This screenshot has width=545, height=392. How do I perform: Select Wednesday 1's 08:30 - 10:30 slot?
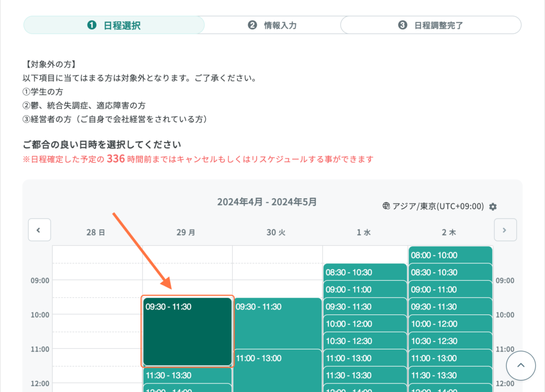[365, 272]
